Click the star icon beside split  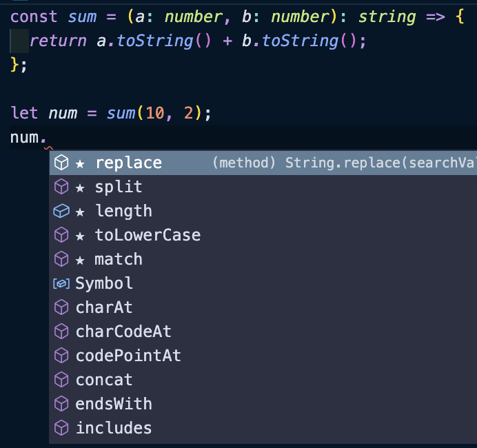click(80, 188)
